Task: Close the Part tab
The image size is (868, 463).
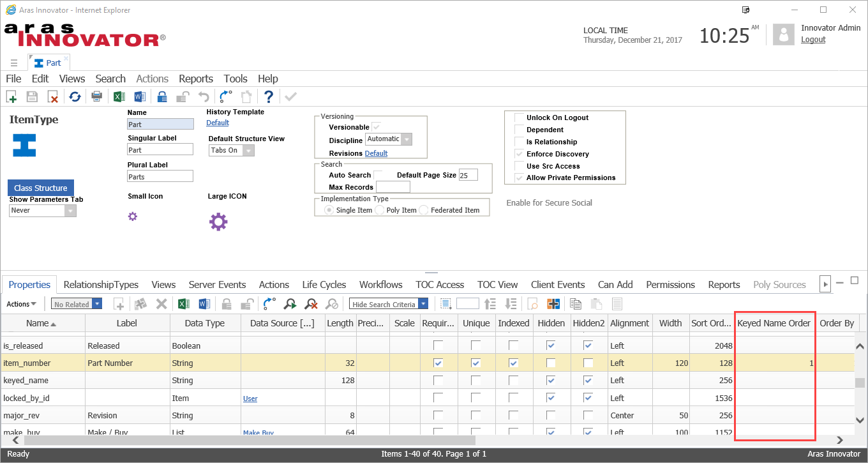Action: coord(66,59)
